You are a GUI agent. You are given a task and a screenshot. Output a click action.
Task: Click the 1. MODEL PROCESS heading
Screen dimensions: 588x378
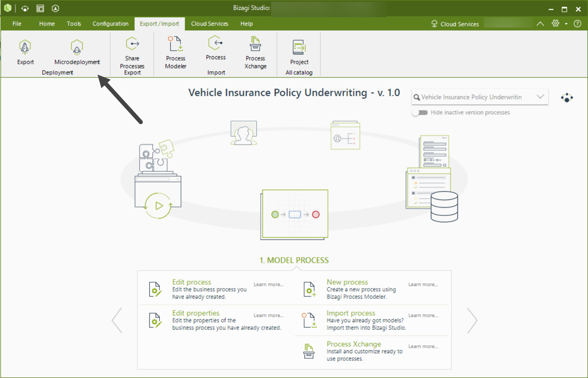coord(294,260)
